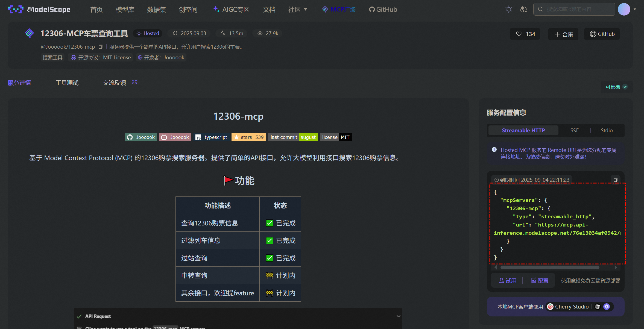This screenshot has height=329, width=644.
Task: Open the 文档 nav item
Action: (269, 10)
